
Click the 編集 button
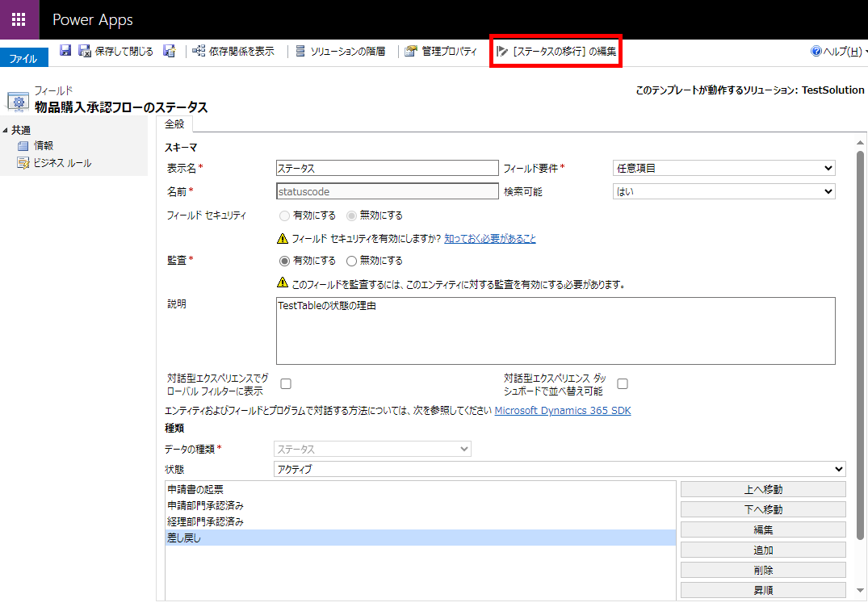pyautogui.click(x=763, y=529)
